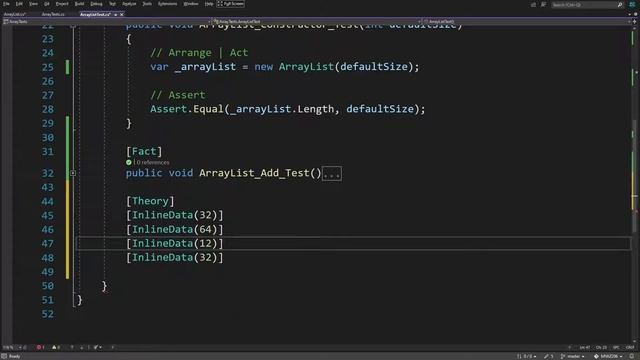Expand collapsed ArrayList_Add_Test method
The width and height of the screenshot is (640, 360).
(73, 173)
